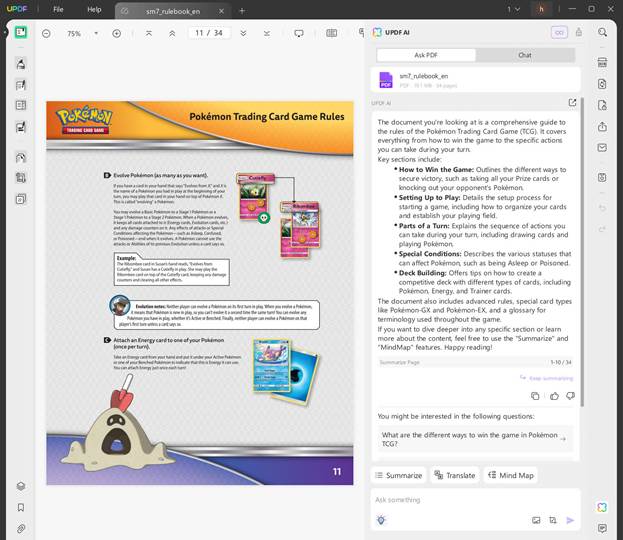Open the search magnifier in right sidebar
This screenshot has height=540, width=623.
point(602,32)
